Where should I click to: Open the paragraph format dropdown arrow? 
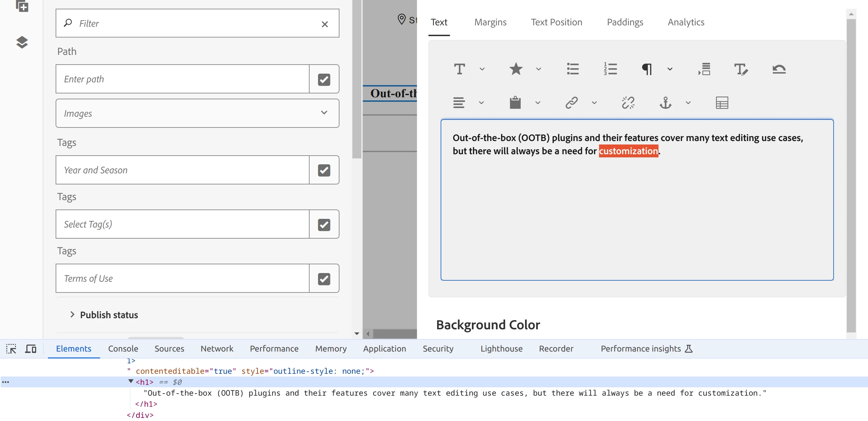point(670,69)
